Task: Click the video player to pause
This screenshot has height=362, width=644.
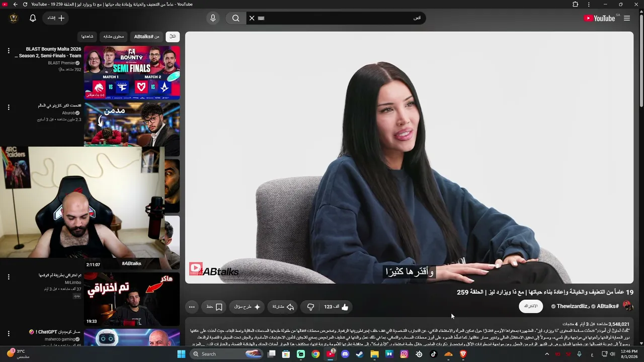Action: click(x=409, y=157)
